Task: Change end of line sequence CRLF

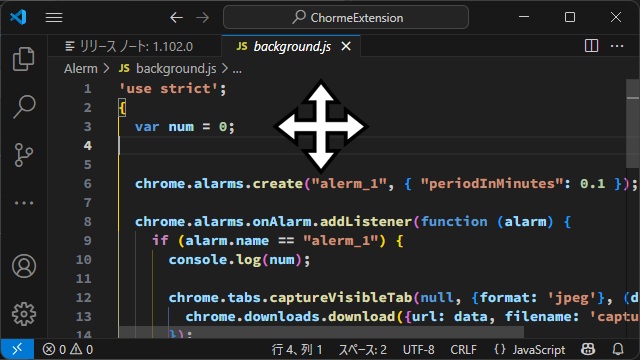Action: [x=463, y=350]
